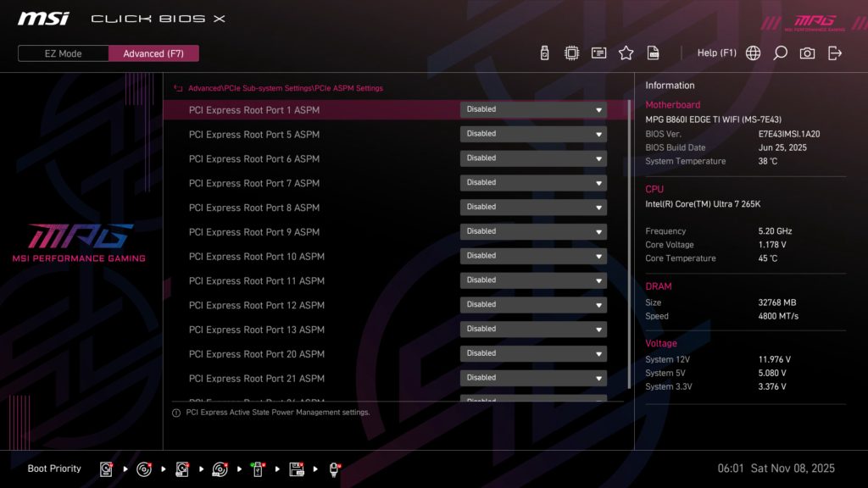The width and height of the screenshot is (868, 488).
Task: Click the CPU chip hardware info icon
Action: point(570,53)
